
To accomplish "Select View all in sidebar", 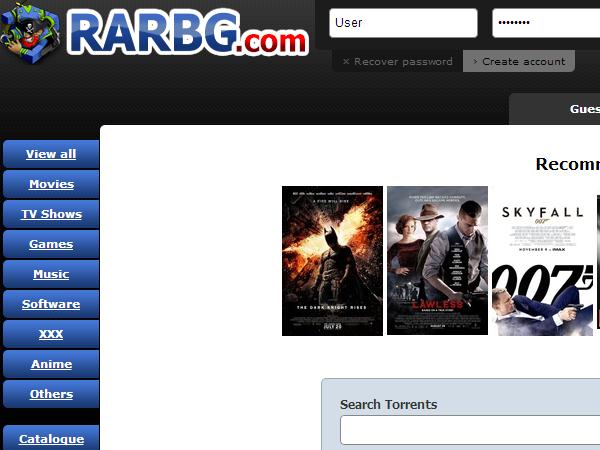I will click(x=51, y=154).
